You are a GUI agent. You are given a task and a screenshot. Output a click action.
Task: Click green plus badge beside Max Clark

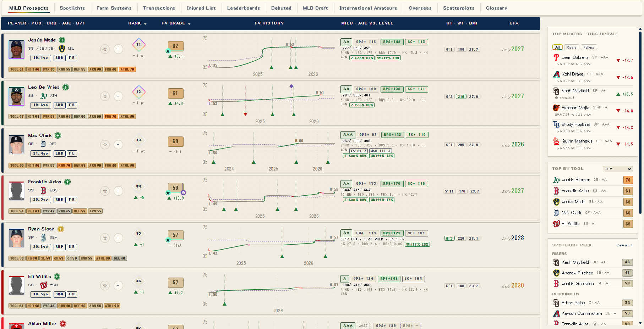[58, 135]
